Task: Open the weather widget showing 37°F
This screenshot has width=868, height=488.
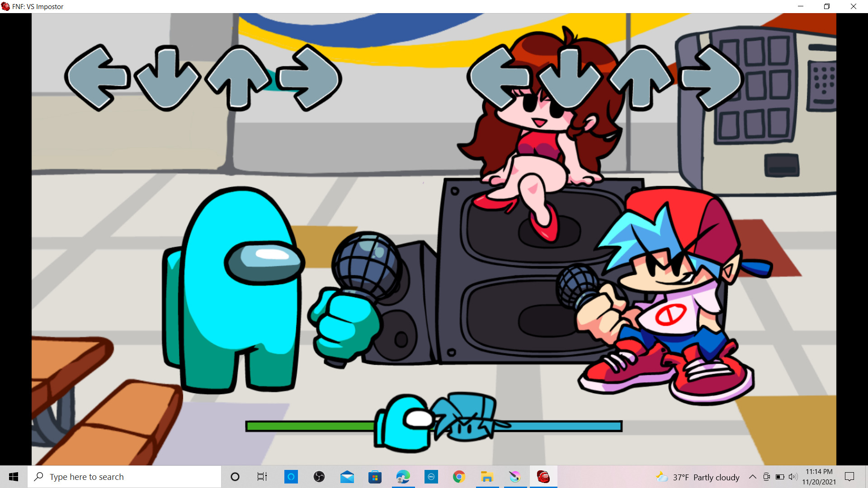Action: [698, 477]
